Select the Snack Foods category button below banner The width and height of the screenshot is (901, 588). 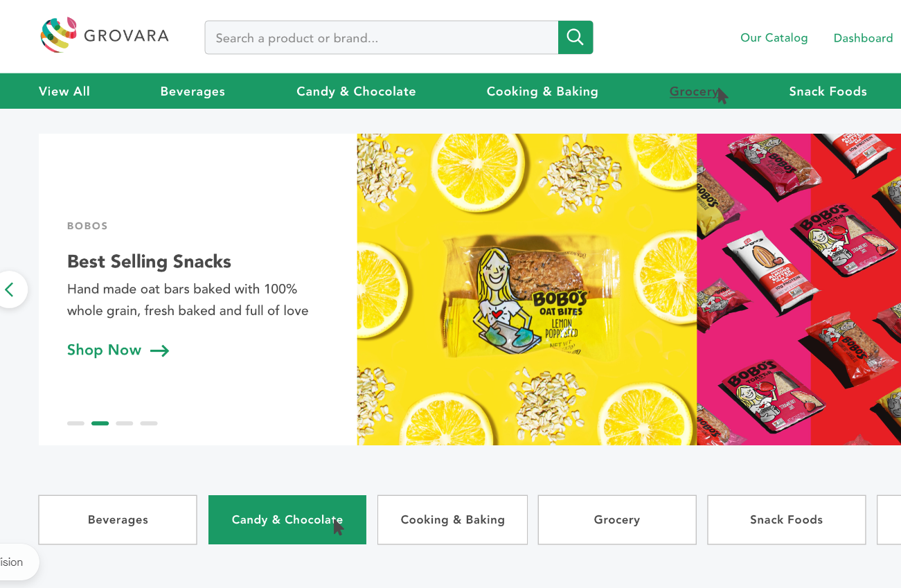pyautogui.click(x=786, y=519)
